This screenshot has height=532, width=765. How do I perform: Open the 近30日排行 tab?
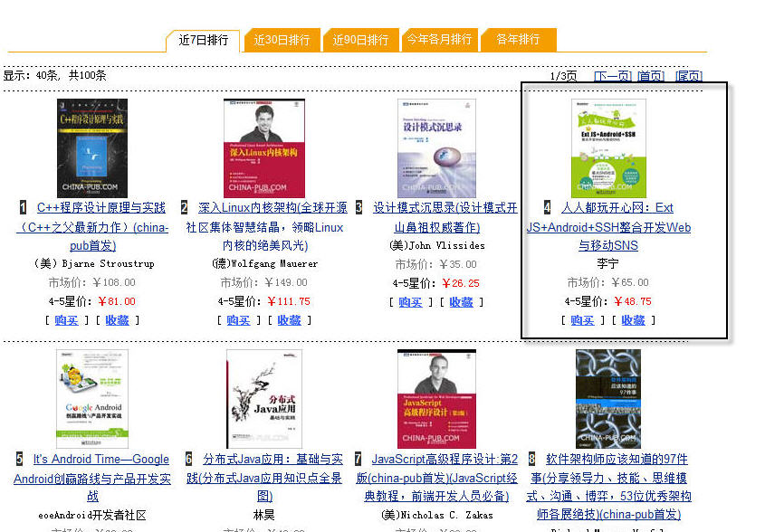point(282,40)
